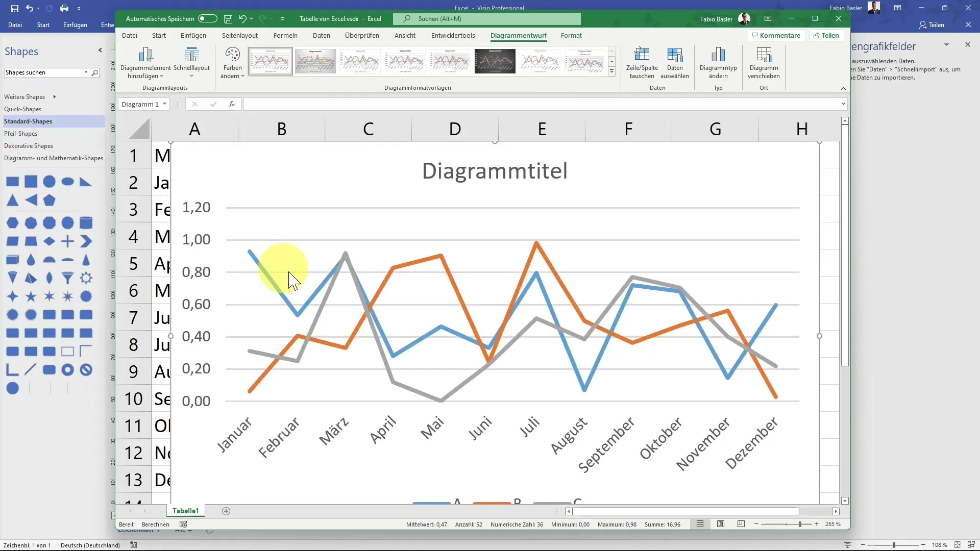The height and width of the screenshot is (551, 980).
Task: Switch to page break preview icon
Action: point(741,524)
